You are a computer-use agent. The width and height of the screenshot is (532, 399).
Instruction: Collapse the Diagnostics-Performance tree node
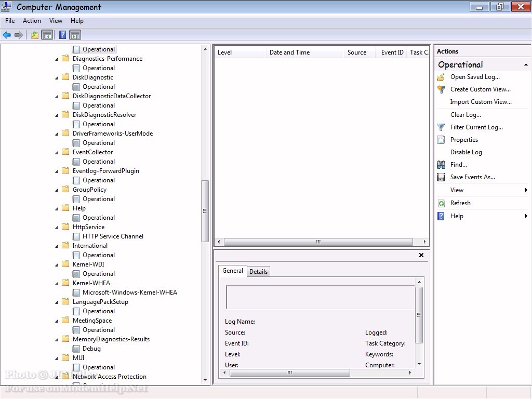click(57, 59)
